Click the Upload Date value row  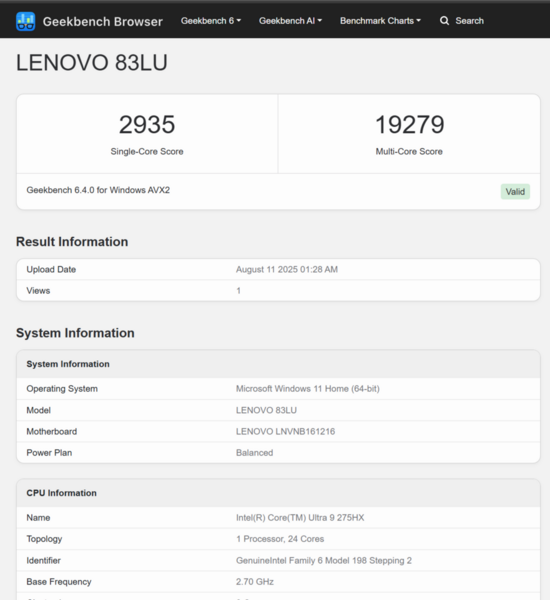(x=278, y=269)
